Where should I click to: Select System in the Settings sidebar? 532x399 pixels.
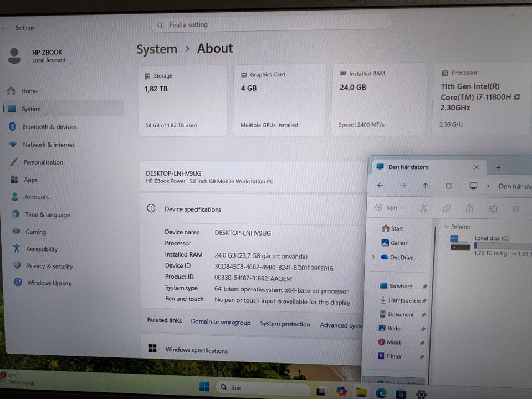tap(63, 109)
